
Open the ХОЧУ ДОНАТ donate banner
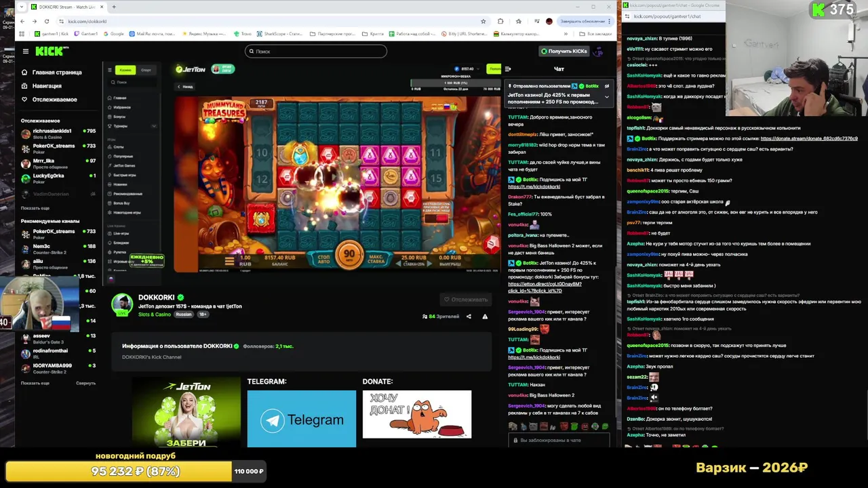[417, 414]
